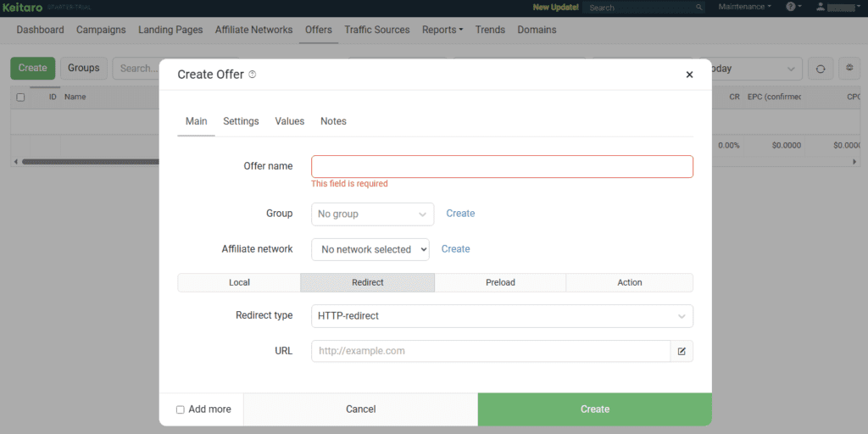This screenshot has height=434, width=868.
Task: Open the table settings icon right of refresh
Action: (x=850, y=69)
